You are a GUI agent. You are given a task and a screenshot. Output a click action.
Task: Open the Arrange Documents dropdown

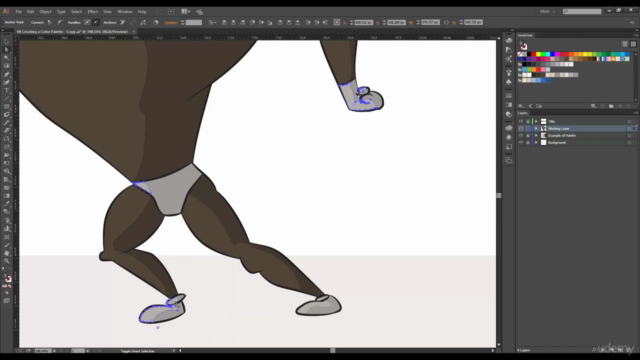coord(186,11)
